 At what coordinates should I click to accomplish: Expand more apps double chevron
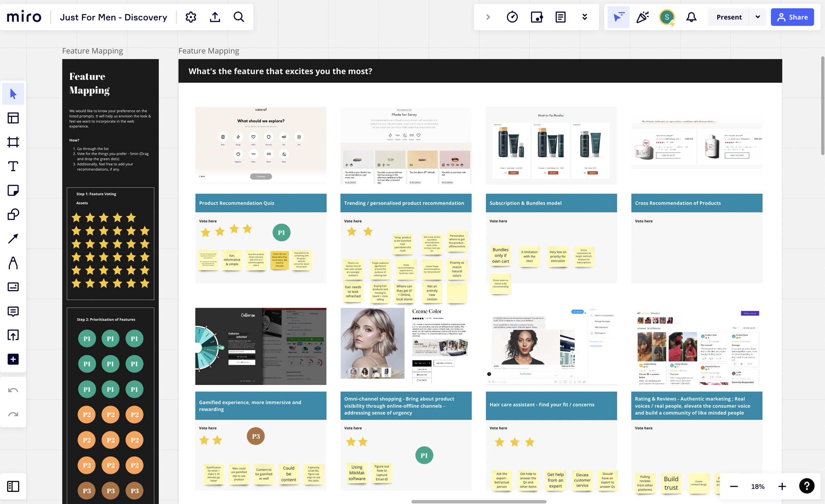(585, 17)
